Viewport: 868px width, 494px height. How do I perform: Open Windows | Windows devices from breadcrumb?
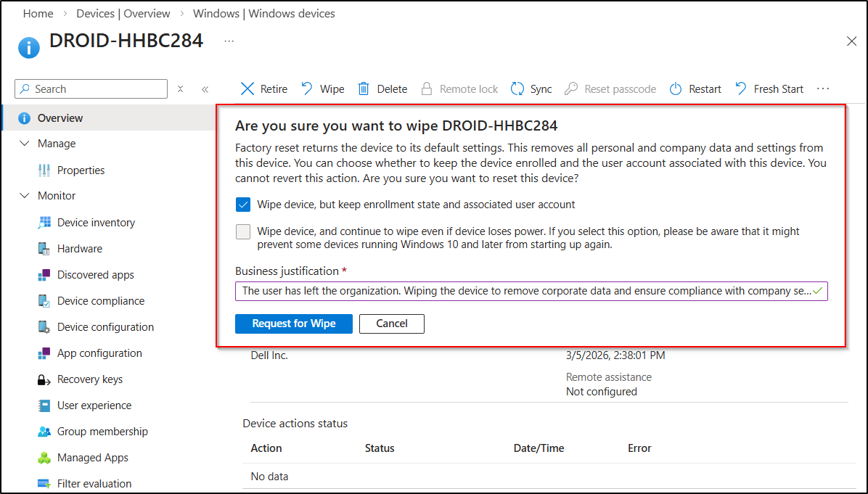point(263,13)
